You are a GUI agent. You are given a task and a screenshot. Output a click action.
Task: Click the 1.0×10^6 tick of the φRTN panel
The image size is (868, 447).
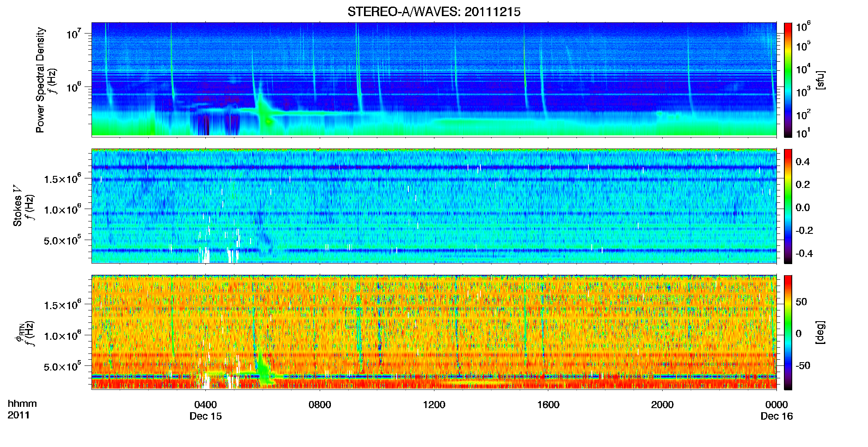click(x=62, y=335)
